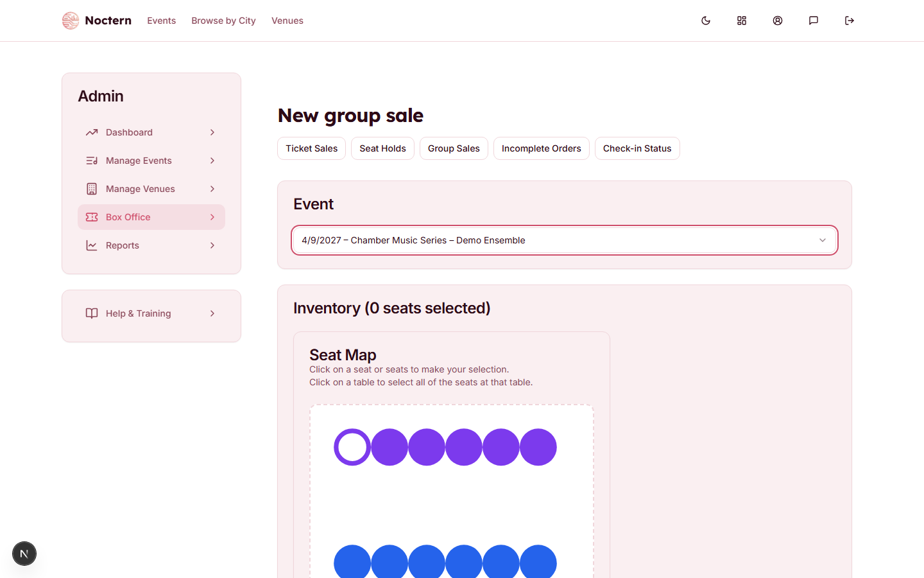Viewport: 924px width, 578px height.
Task: Click the Box Office ticket icon
Action: pyautogui.click(x=92, y=217)
